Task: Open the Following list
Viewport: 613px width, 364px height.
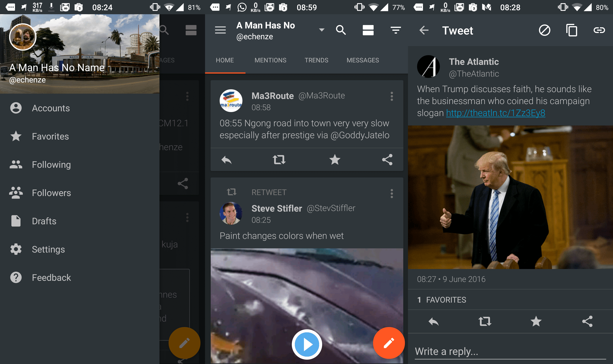Action: click(80, 165)
